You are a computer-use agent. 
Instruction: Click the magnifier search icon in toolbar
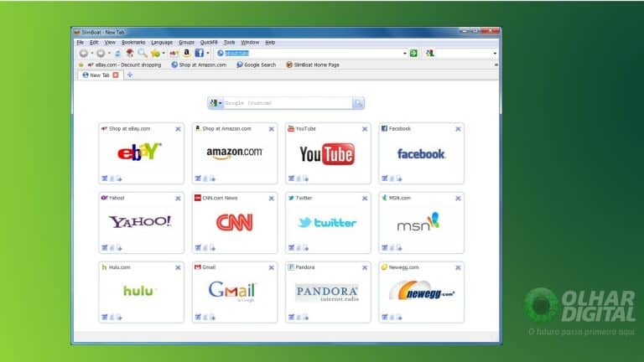coord(142,53)
